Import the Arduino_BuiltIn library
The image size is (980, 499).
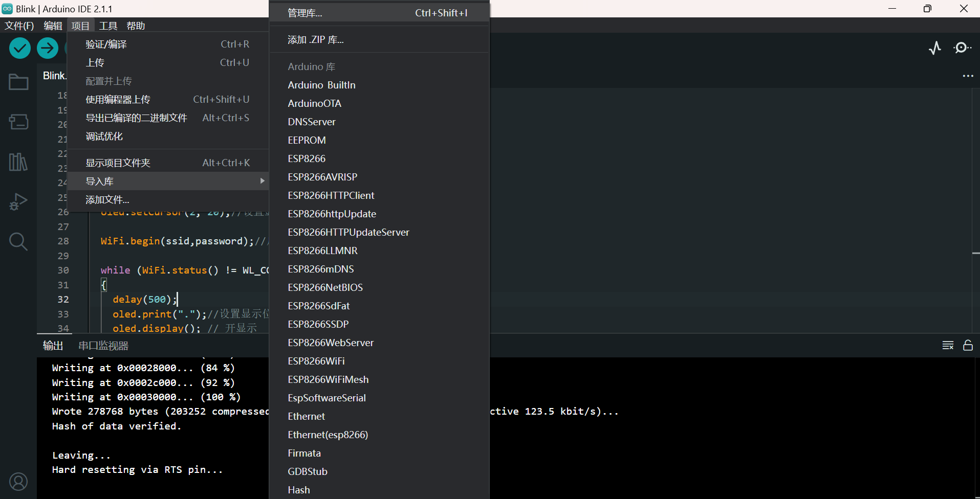point(379,85)
